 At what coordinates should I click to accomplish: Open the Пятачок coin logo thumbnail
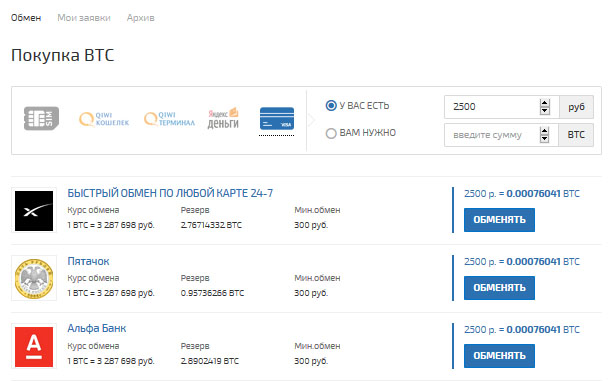coord(34,279)
